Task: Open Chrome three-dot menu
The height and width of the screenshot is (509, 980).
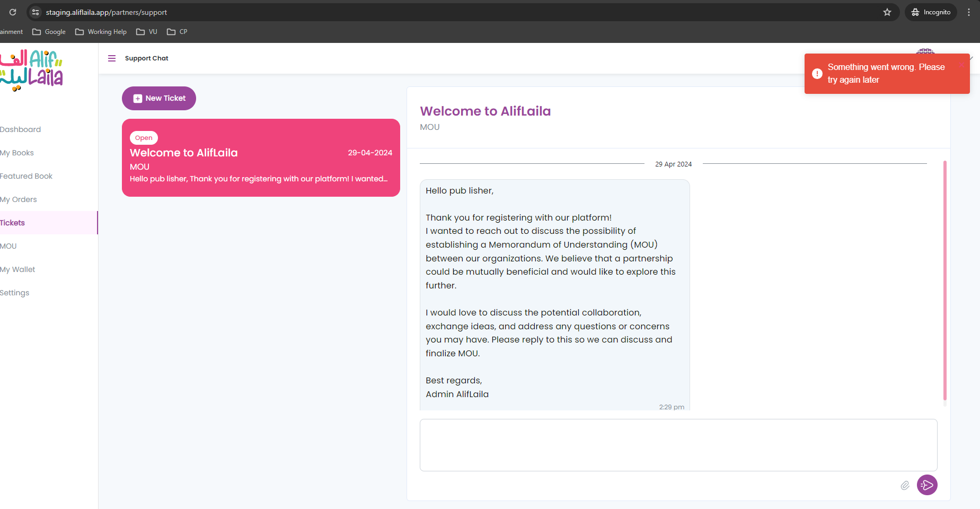Action: tap(969, 12)
